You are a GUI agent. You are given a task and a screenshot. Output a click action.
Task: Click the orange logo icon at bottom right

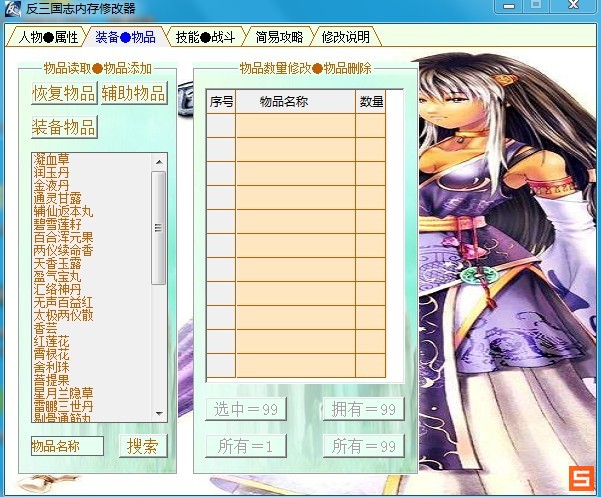click(579, 477)
